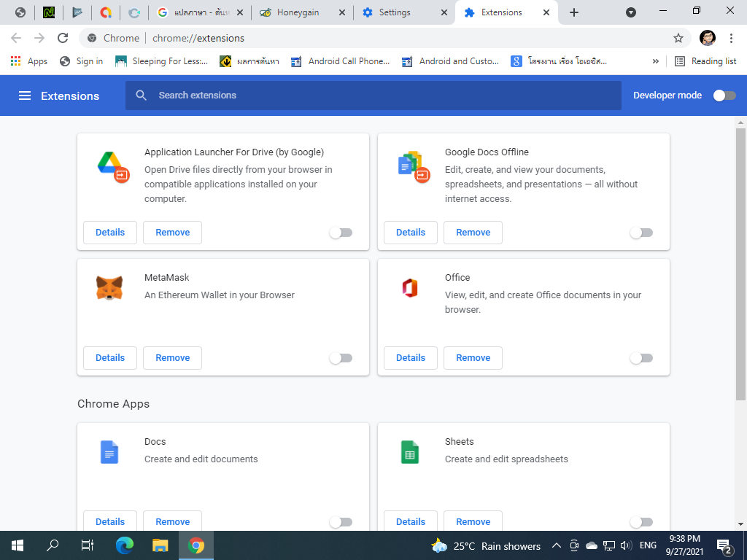Enable the Sheets Chrome app

641,522
